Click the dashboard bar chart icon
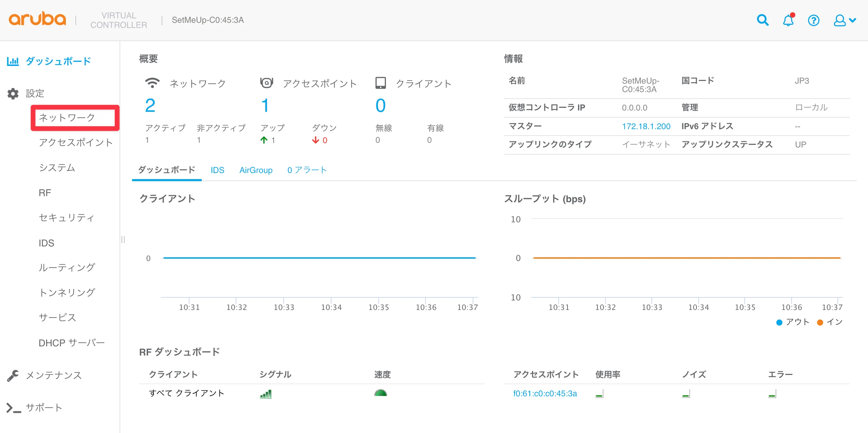Screen dimensions: 868x433 [13, 61]
